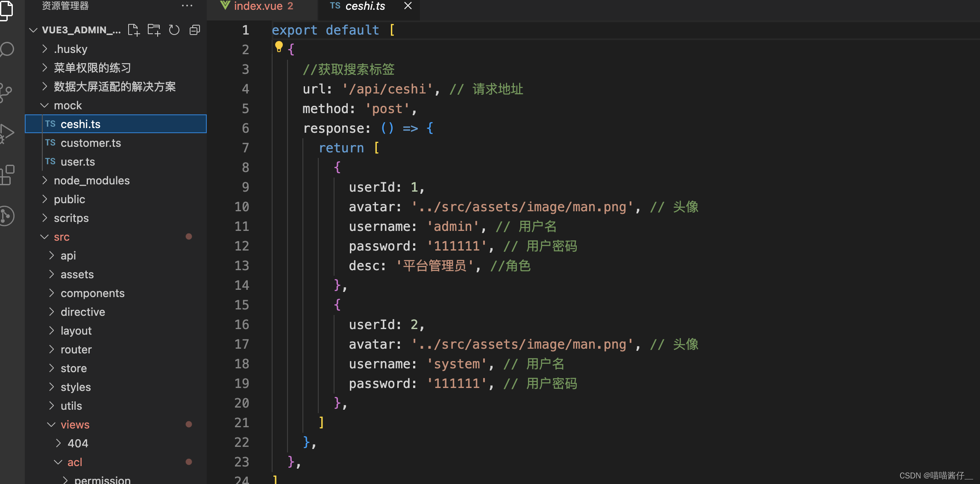This screenshot has height=484, width=980.
Task: Close the ceshi.ts tab
Action: point(408,6)
